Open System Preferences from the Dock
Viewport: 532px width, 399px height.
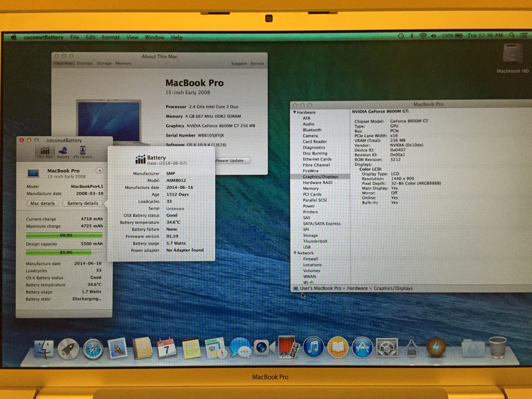pyautogui.click(x=387, y=347)
